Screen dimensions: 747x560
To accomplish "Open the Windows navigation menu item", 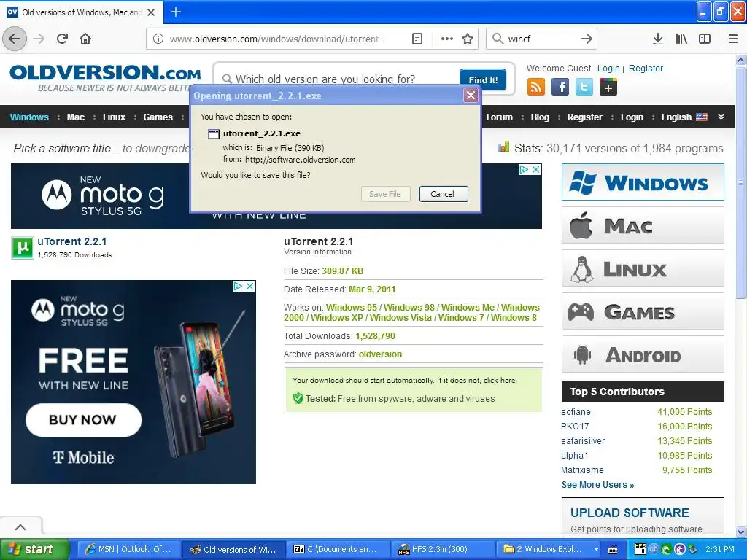I will (29, 117).
